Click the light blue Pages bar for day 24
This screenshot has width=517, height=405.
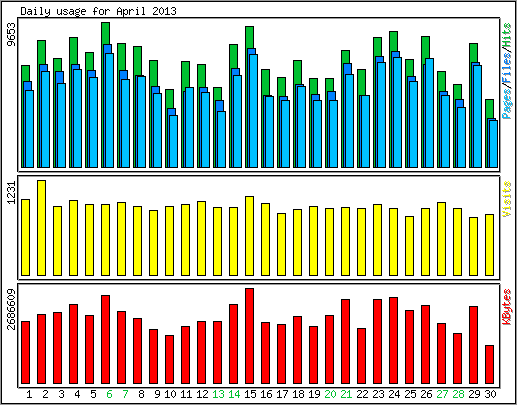(x=397, y=112)
